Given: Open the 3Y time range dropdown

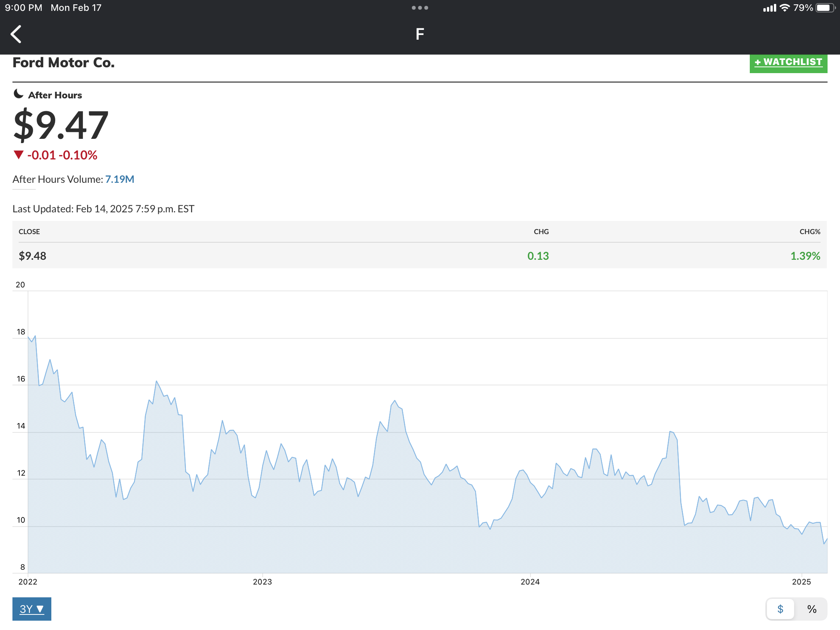Looking at the screenshot, I should (x=32, y=609).
